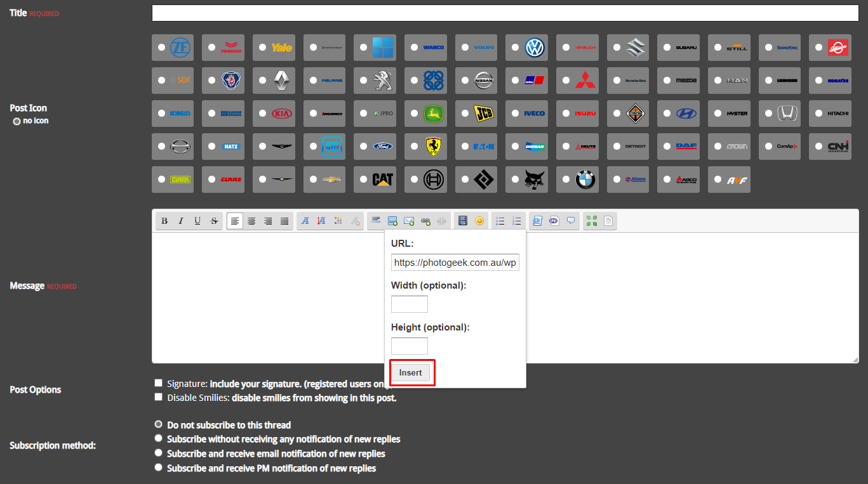Choose the DAF post icon
The height and width of the screenshot is (484, 868).
[667, 147]
